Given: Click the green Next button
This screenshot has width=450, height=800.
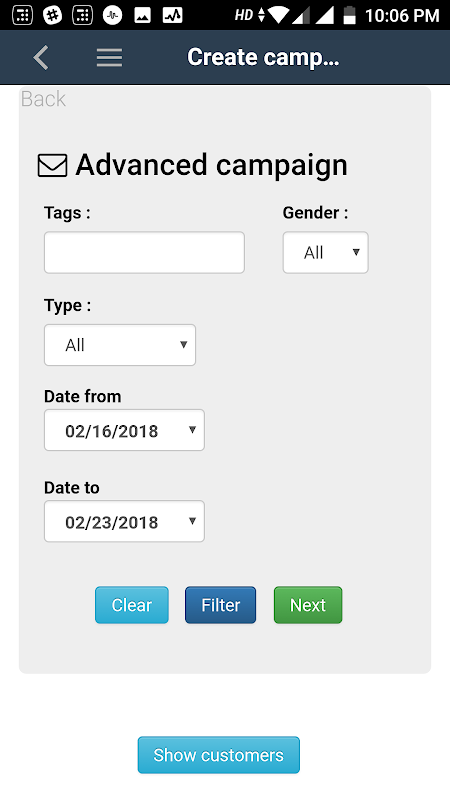Looking at the screenshot, I should [308, 605].
